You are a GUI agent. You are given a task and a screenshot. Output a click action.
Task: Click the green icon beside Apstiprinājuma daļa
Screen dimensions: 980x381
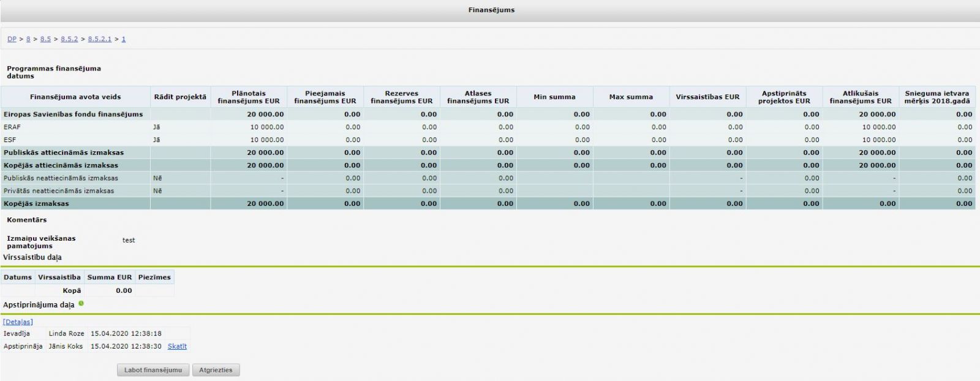pyautogui.click(x=81, y=303)
